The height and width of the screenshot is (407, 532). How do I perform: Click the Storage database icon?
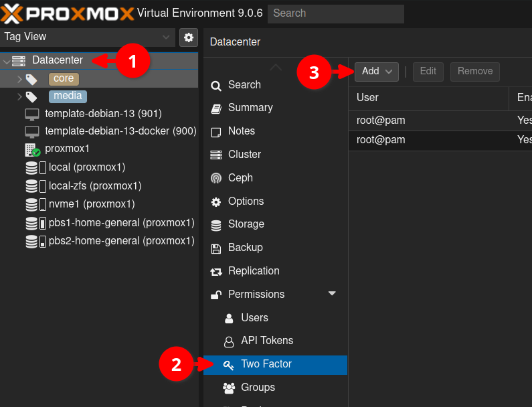click(216, 225)
